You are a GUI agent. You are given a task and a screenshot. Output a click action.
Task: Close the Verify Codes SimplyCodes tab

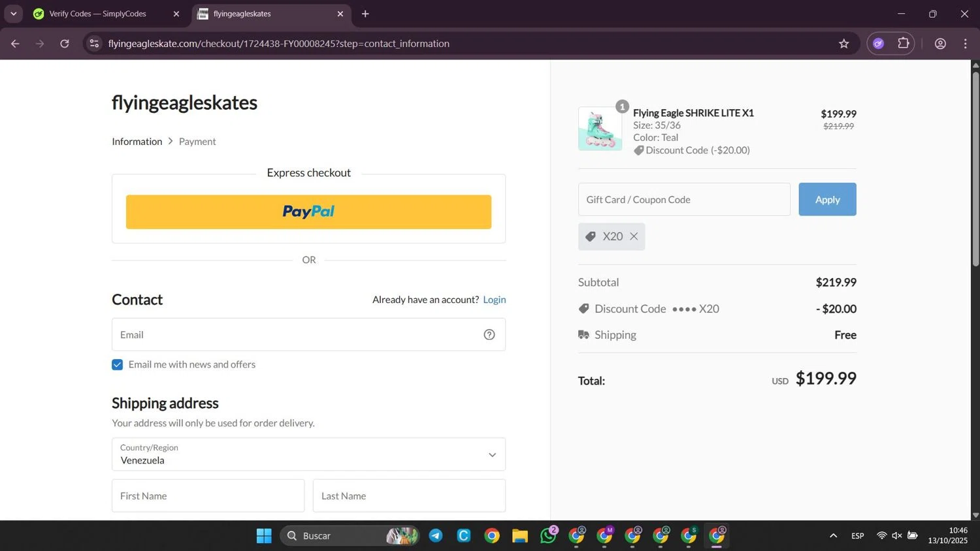176,14
